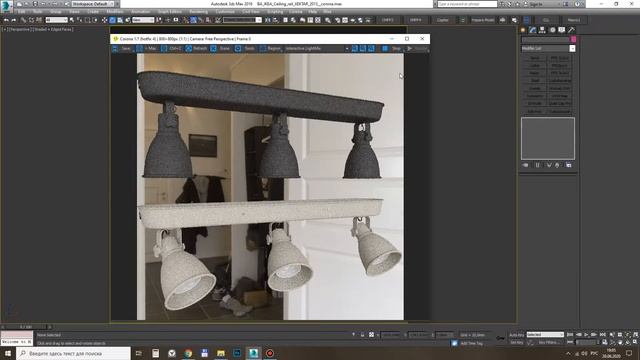
Task: Click the Prepare Model toolbar button
Action: [483, 20]
